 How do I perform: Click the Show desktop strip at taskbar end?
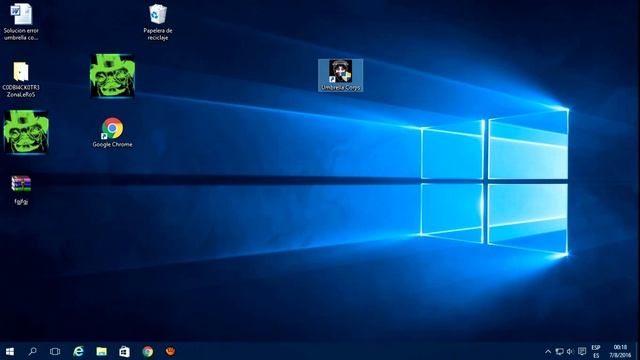(638, 351)
